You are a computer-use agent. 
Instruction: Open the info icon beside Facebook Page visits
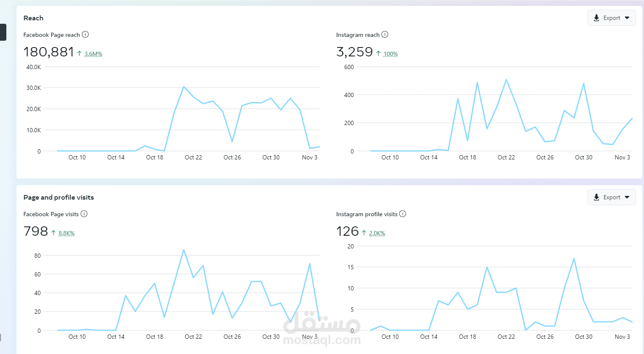(84, 214)
